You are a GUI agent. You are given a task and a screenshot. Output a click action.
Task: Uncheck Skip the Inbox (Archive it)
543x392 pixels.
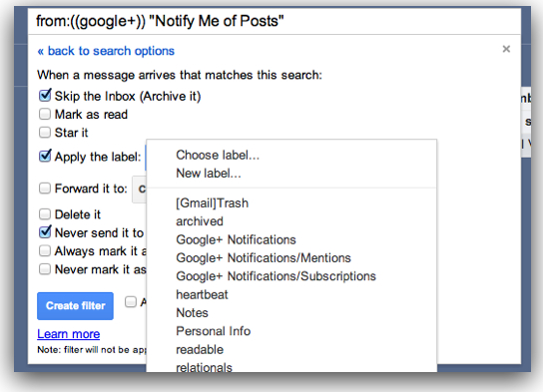[x=45, y=96]
